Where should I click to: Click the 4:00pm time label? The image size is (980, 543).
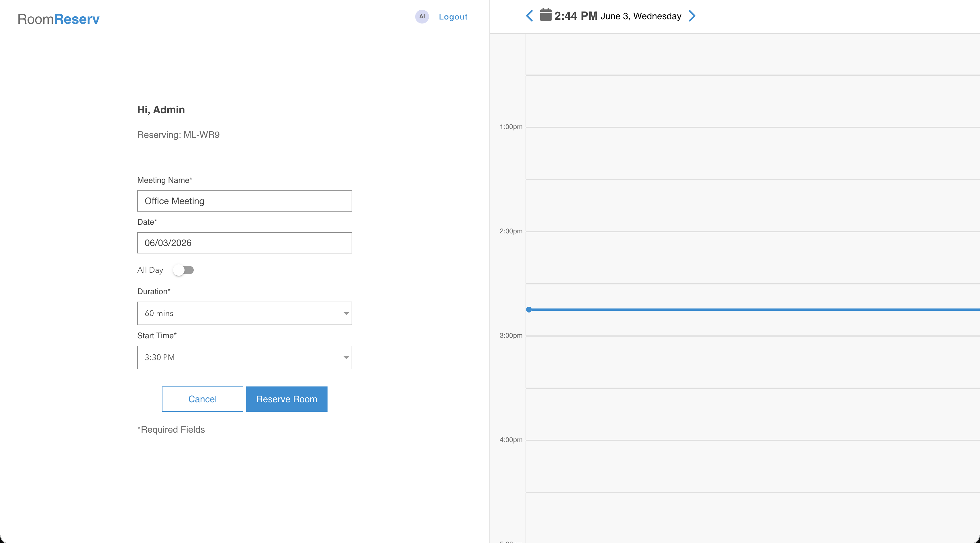[511, 440]
